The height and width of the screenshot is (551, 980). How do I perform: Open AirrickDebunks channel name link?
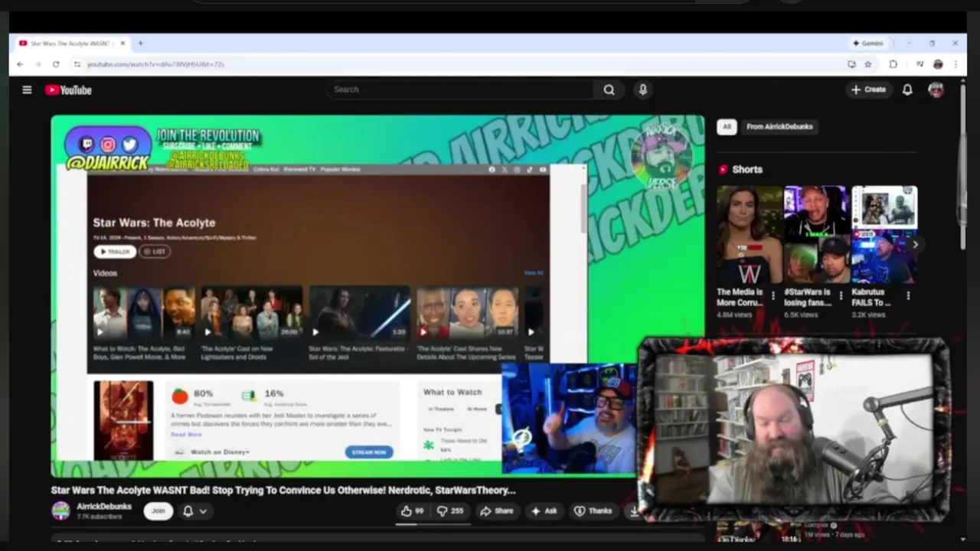(x=104, y=506)
